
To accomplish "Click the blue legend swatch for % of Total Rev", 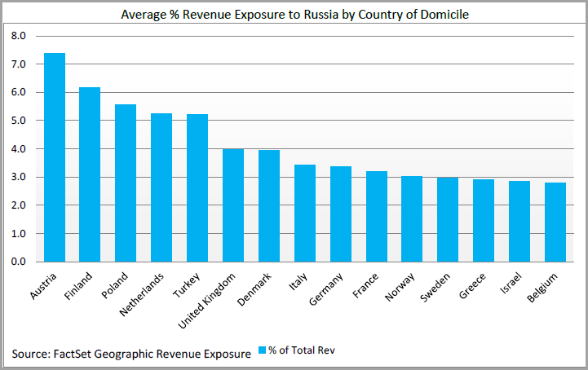I will (x=262, y=350).
